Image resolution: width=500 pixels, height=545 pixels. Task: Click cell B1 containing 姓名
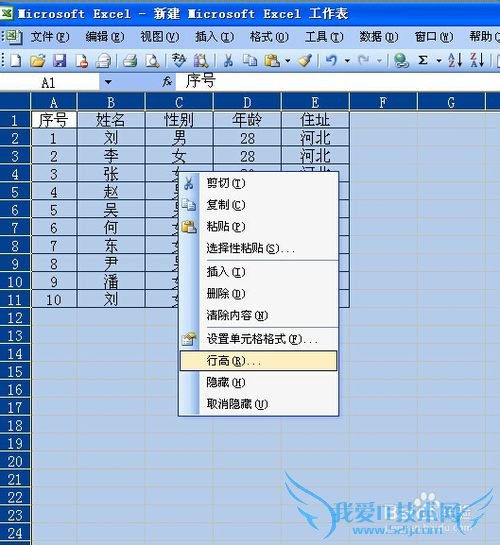click(110, 120)
